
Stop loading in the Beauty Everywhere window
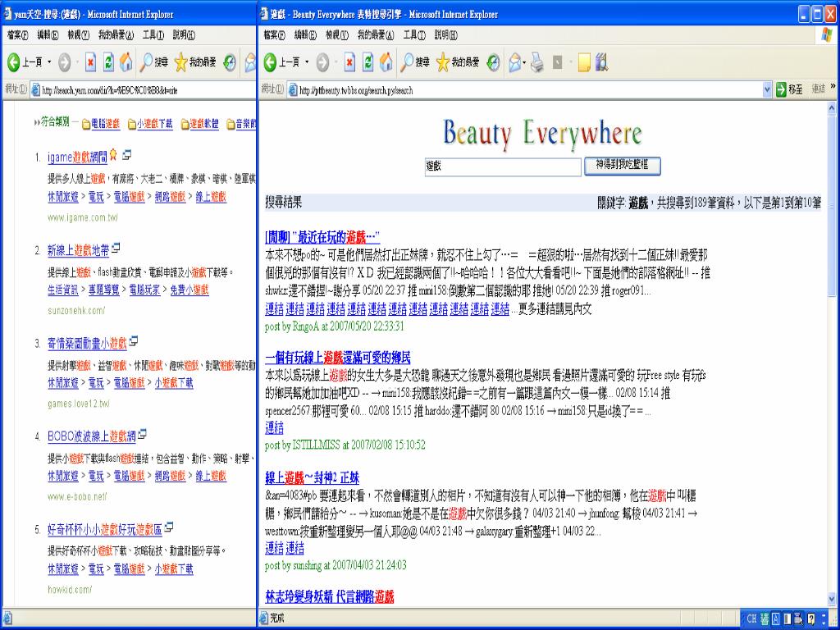[349, 62]
